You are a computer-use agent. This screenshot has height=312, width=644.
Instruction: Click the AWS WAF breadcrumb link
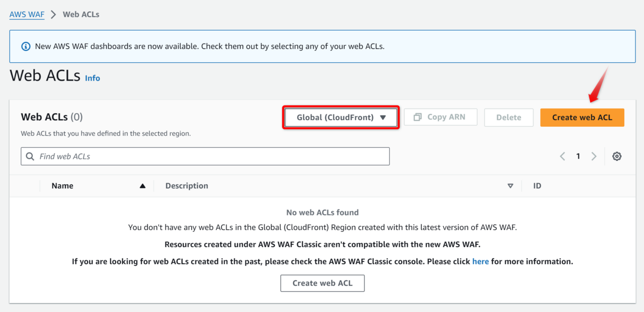27,14
